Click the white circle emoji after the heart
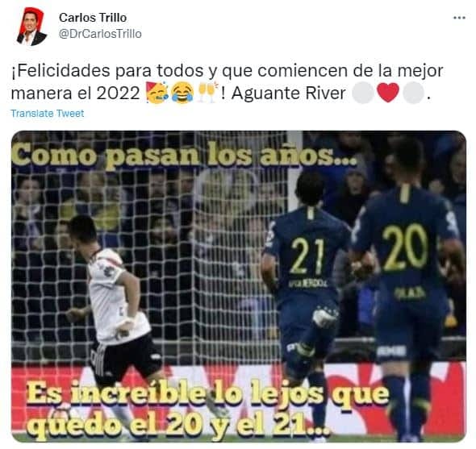The height and width of the screenshot is (449, 476). 413,93
